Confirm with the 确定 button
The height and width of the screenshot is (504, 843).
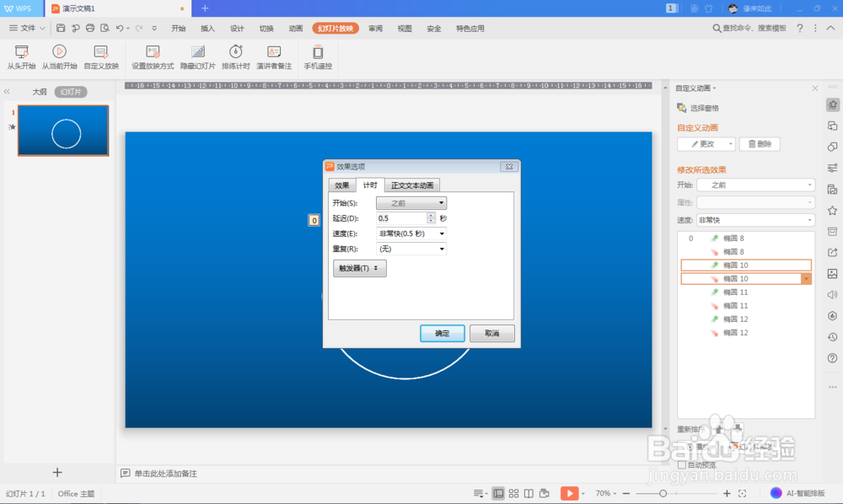(x=442, y=333)
